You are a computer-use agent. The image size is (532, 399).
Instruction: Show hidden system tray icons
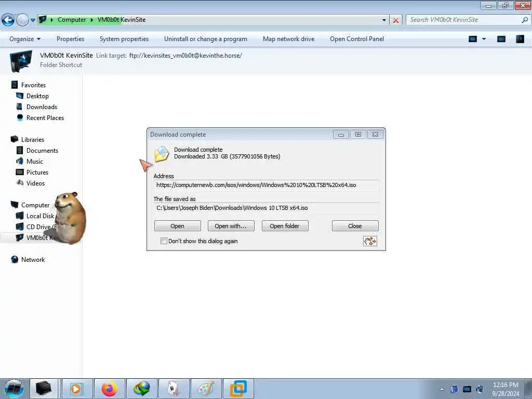(442, 389)
